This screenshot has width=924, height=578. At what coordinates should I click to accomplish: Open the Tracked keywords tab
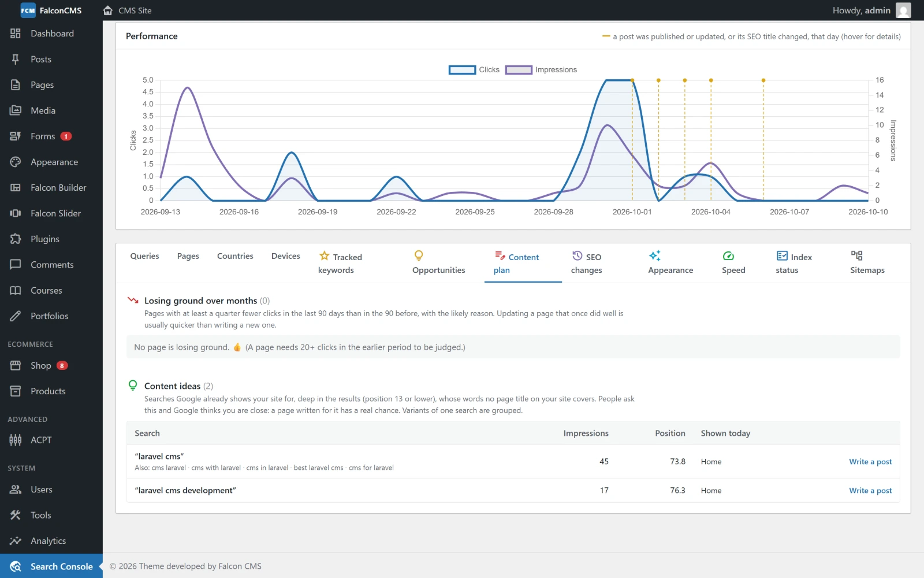coord(340,263)
